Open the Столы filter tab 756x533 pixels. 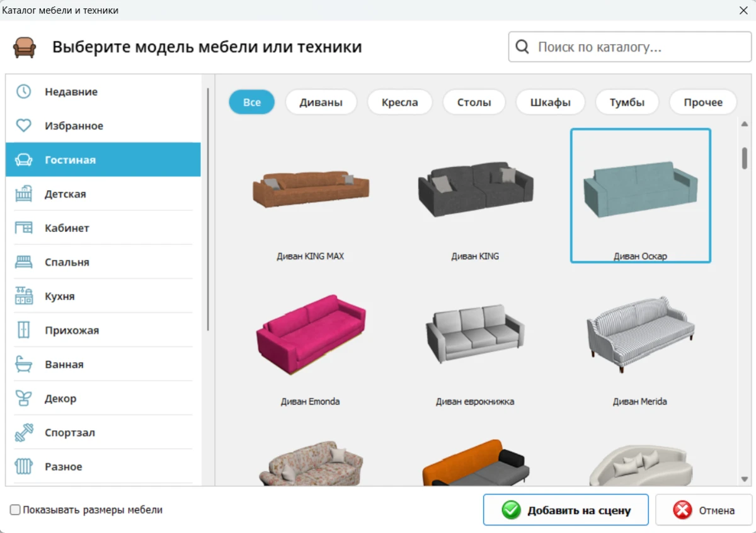pos(474,102)
